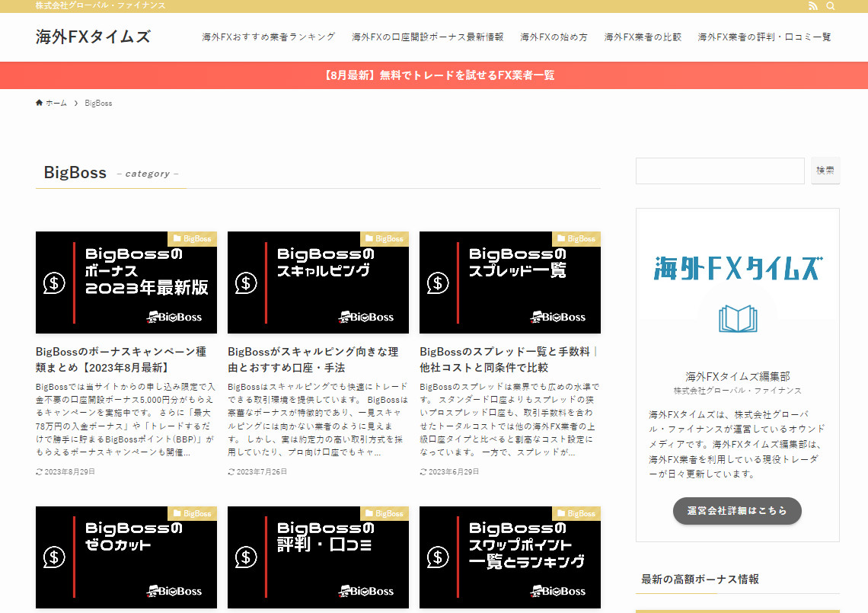The image size is (868, 613).
Task: Click BigBoss category tag on bonus thumbnail
Action: (193, 239)
